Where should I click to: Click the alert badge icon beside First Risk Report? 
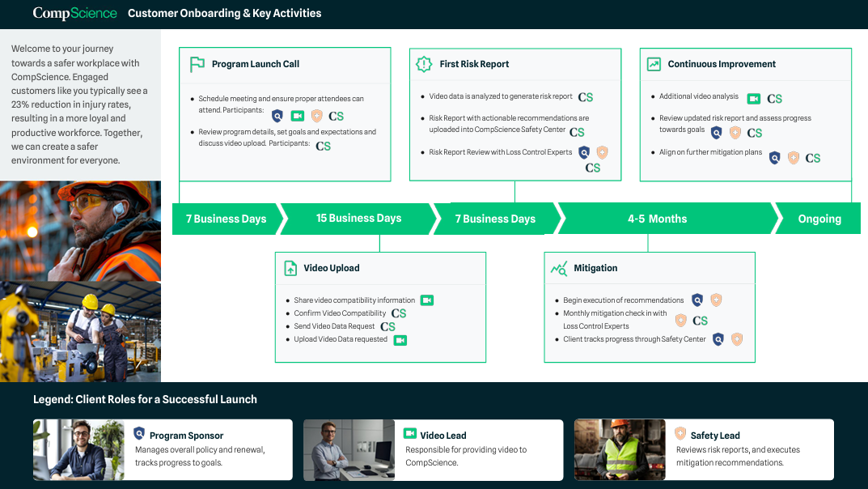424,64
